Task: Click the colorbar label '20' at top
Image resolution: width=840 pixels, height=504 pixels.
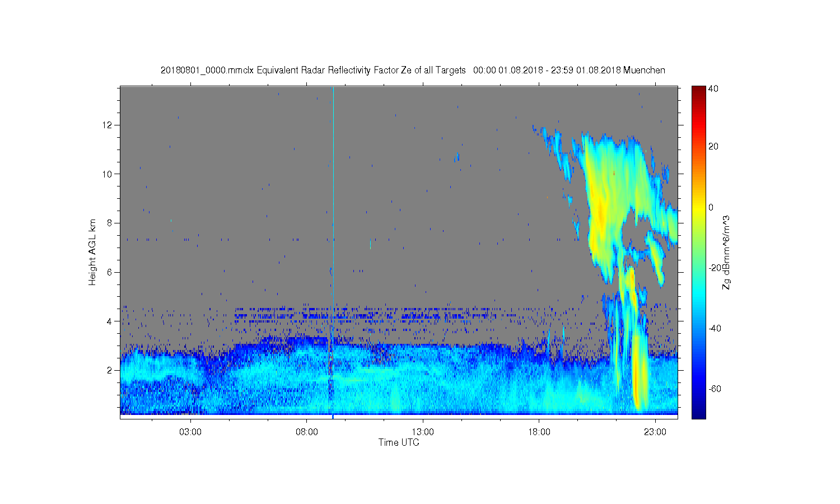Action: pyautogui.click(x=713, y=147)
